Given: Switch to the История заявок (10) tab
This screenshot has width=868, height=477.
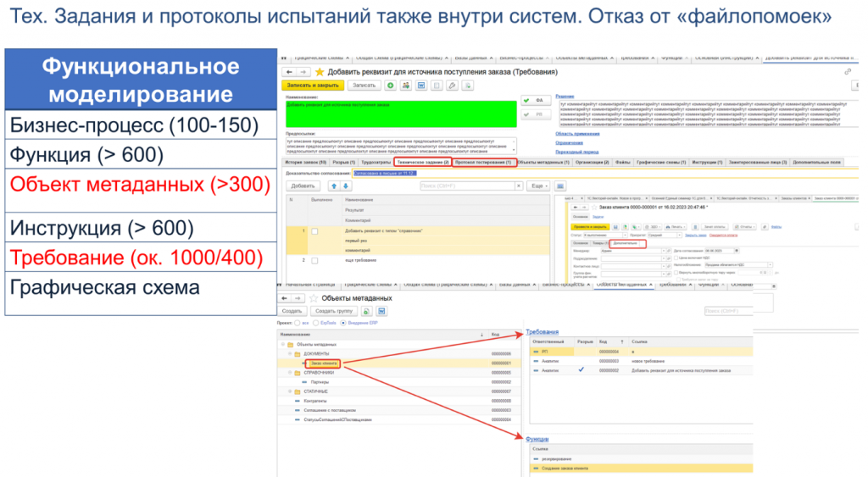Looking at the screenshot, I should 305,162.
